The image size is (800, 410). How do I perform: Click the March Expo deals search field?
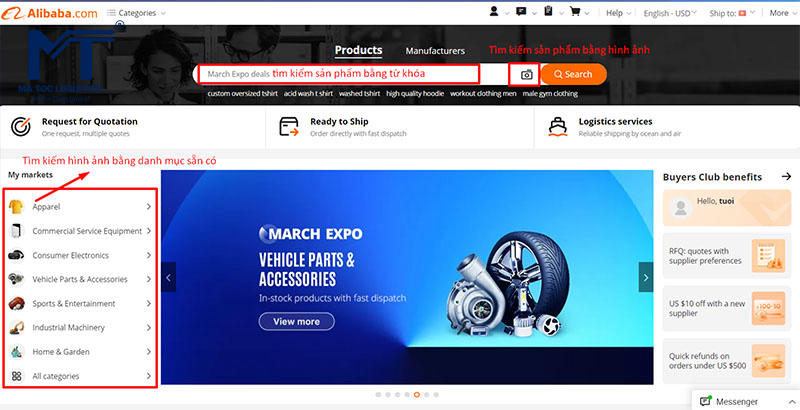click(339, 74)
